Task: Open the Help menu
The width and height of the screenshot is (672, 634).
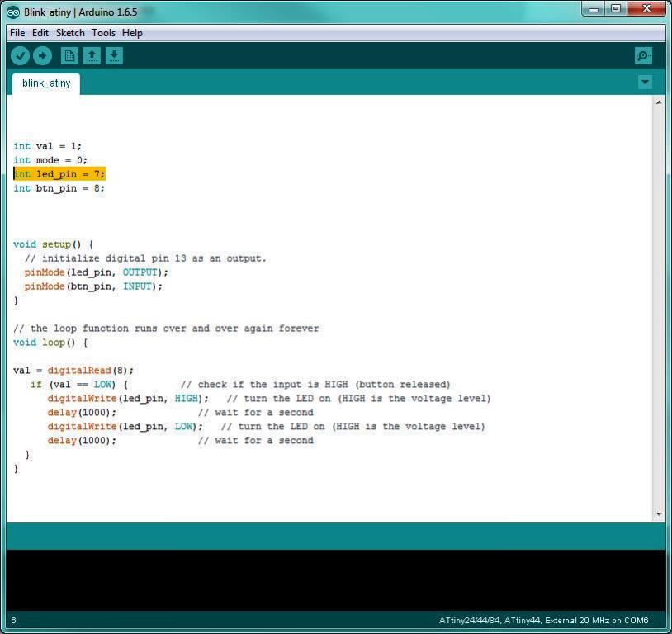Action: click(132, 33)
